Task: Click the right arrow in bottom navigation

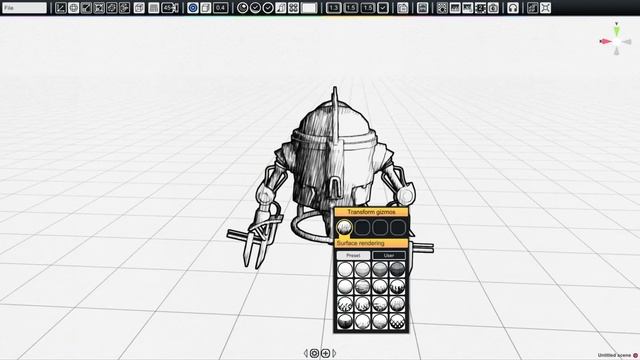Action: click(334, 353)
